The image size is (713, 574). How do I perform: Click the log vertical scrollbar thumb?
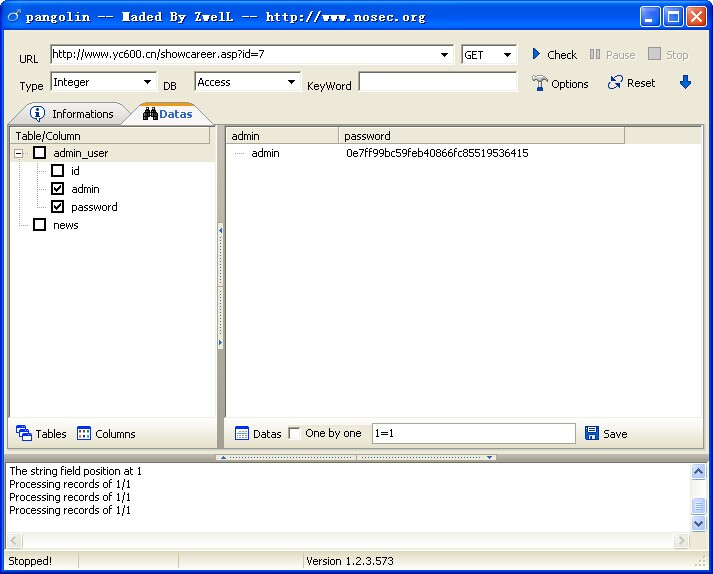click(x=698, y=505)
